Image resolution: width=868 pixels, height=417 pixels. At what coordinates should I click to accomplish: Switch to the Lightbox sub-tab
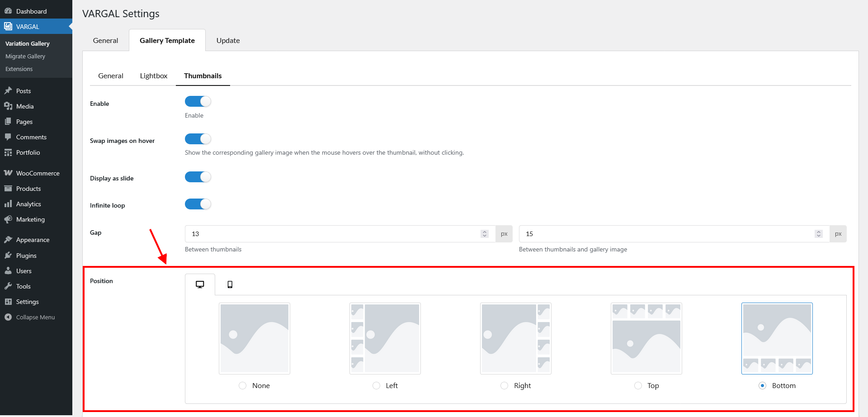pos(154,76)
